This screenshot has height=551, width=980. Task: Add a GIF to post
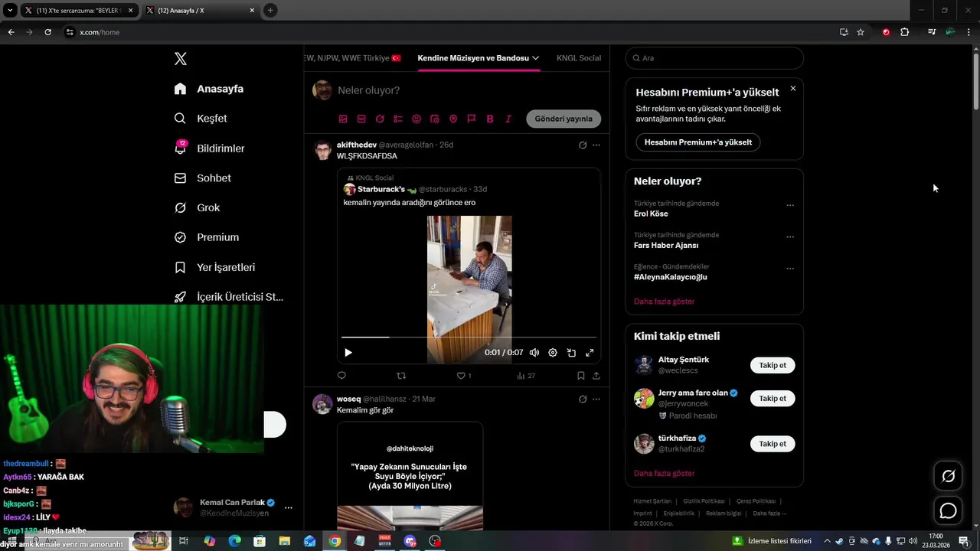361,119
